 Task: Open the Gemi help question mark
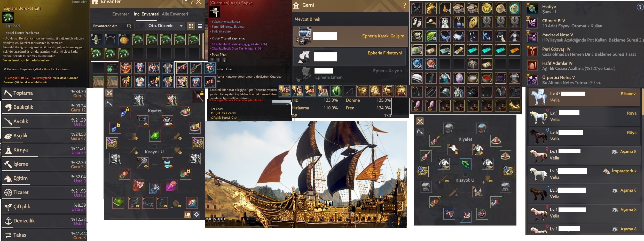coord(404,5)
